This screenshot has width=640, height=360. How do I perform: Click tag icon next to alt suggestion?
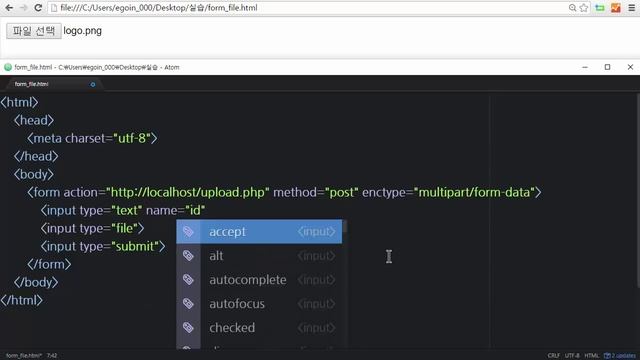click(188, 256)
